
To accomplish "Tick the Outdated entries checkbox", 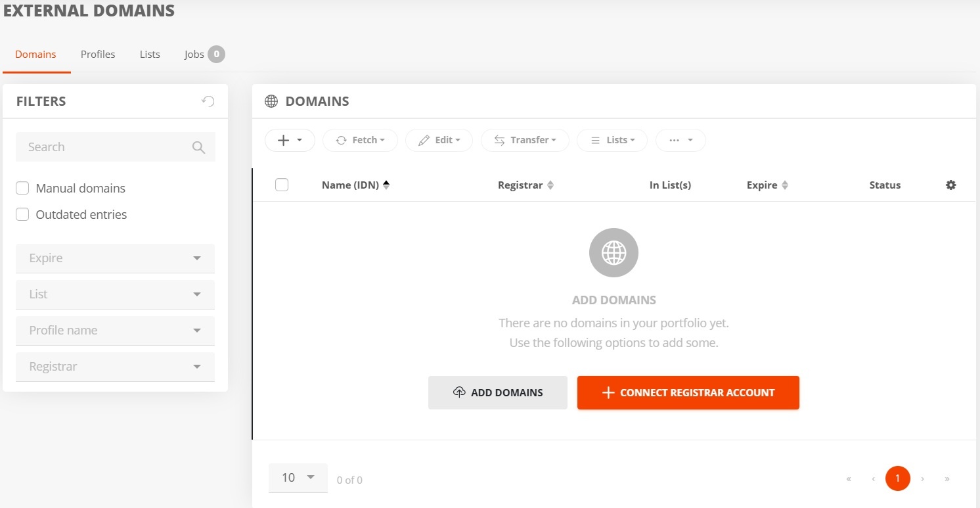I will point(22,215).
